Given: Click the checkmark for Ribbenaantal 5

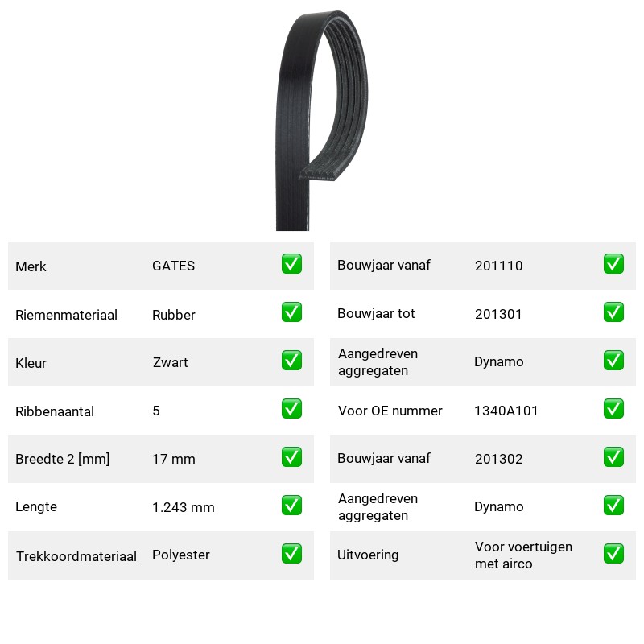Looking at the screenshot, I should (291, 409).
